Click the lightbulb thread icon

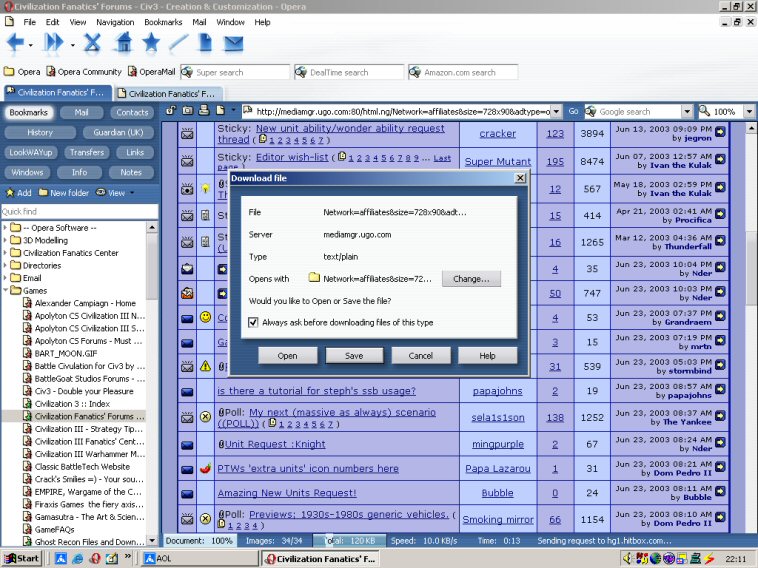click(x=205, y=189)
